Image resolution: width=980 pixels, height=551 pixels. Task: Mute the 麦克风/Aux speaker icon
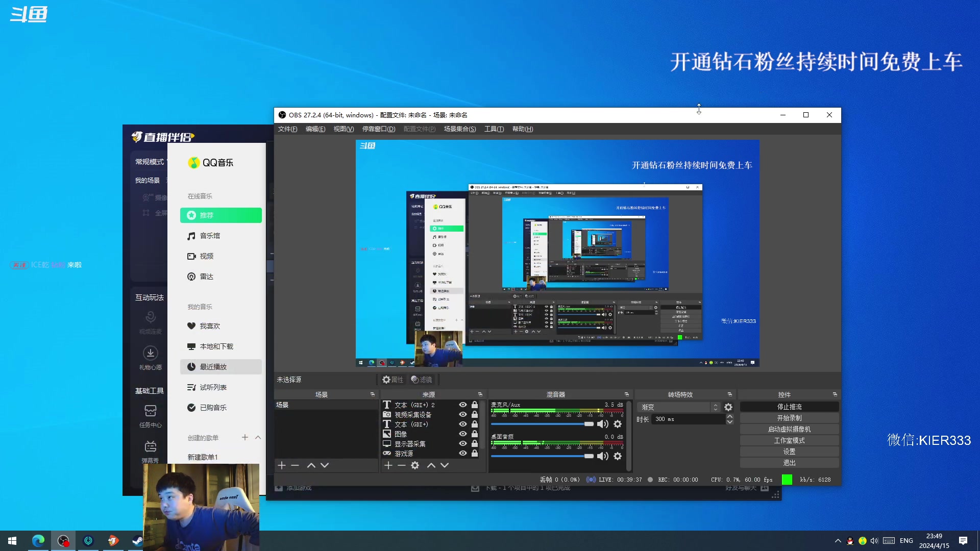coord(603,424)
